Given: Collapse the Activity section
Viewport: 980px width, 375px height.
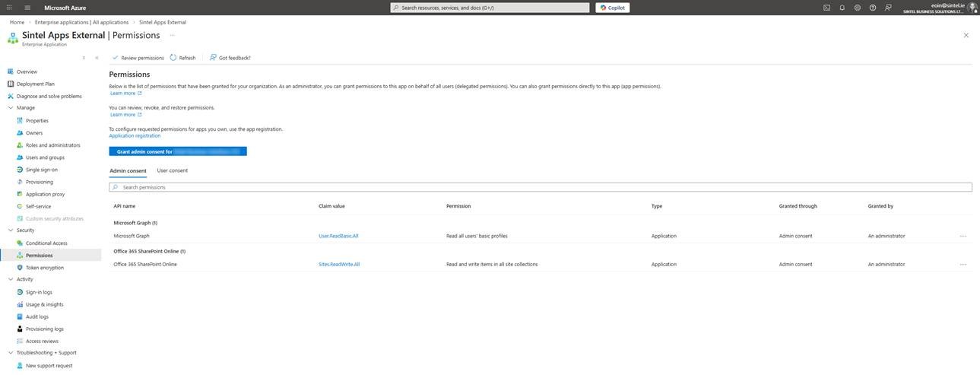Looking at the screenshot, I should point(11,279).
